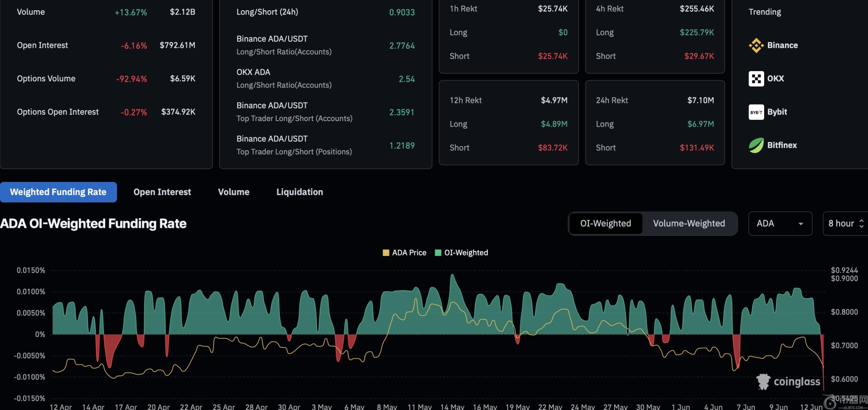Screen dimensions: 868x410
Task: Click the Bybit trending exchange link
Action: point(777,112)
